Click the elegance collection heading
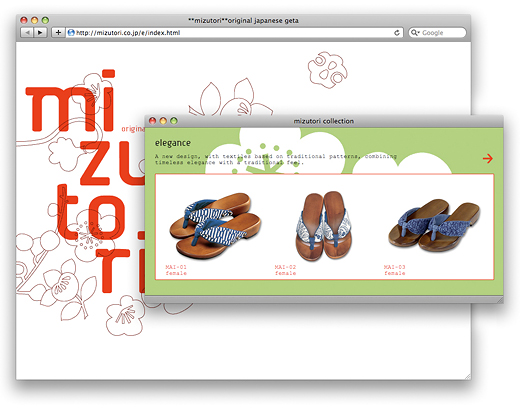Viewport: 520px width, 408px height. [x=173, y=143]
